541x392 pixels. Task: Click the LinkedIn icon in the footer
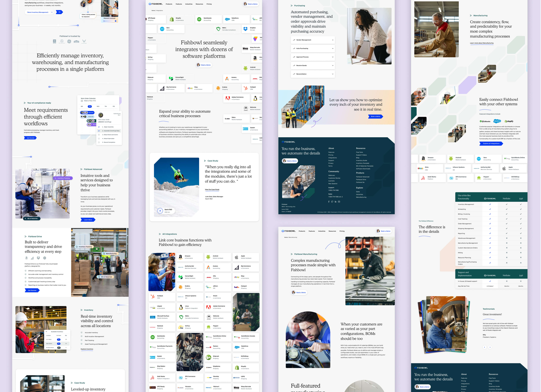pos(335,202)
